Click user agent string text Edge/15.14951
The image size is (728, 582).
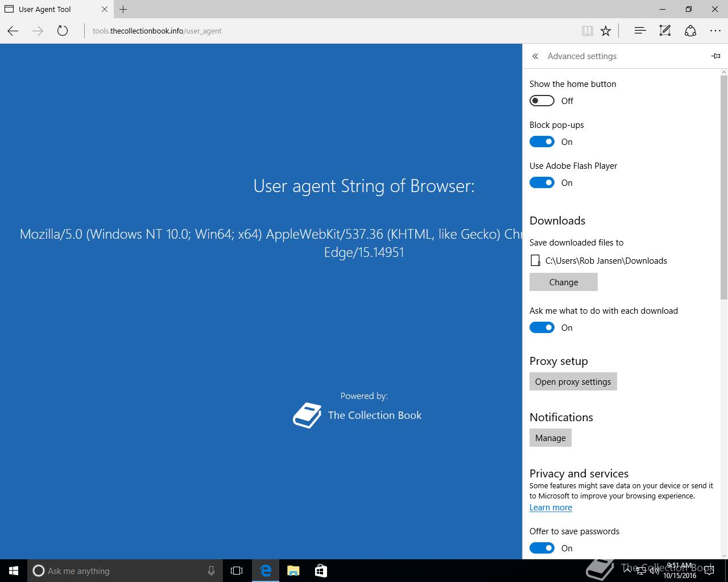tap(364, 252)
